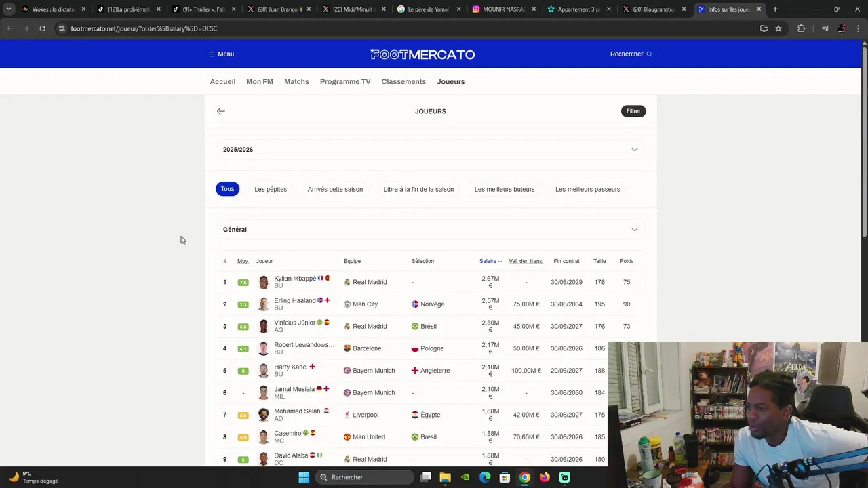Open Casemiro's player link
This screenshot has height=488, width=868.
pos(288,434)
